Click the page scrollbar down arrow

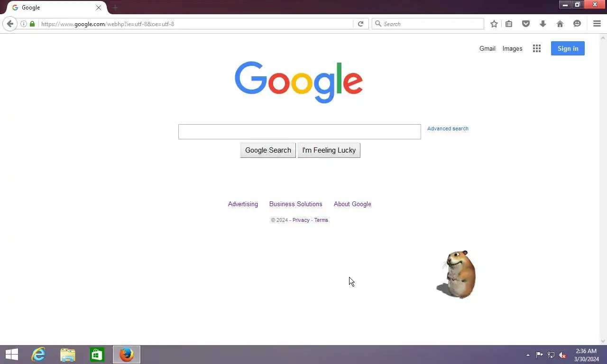pos(603,341)
